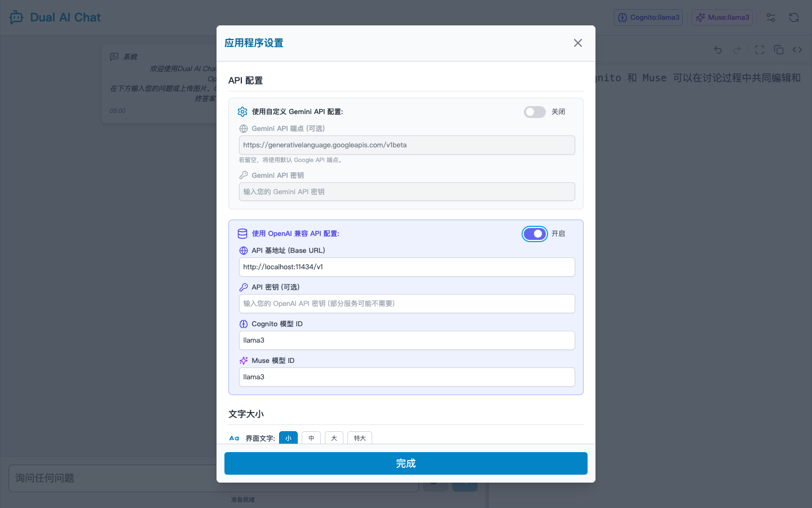The image size is (812, 508).
Task: Click the Cognito:llama3 badge in header
Action: tap(648, 17)
